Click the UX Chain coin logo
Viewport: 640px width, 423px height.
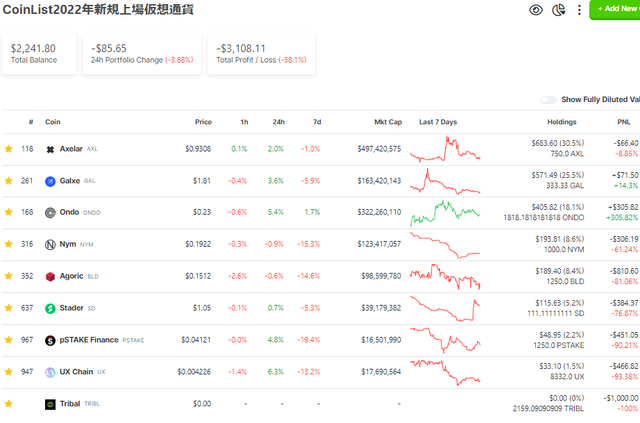(49, 372)
